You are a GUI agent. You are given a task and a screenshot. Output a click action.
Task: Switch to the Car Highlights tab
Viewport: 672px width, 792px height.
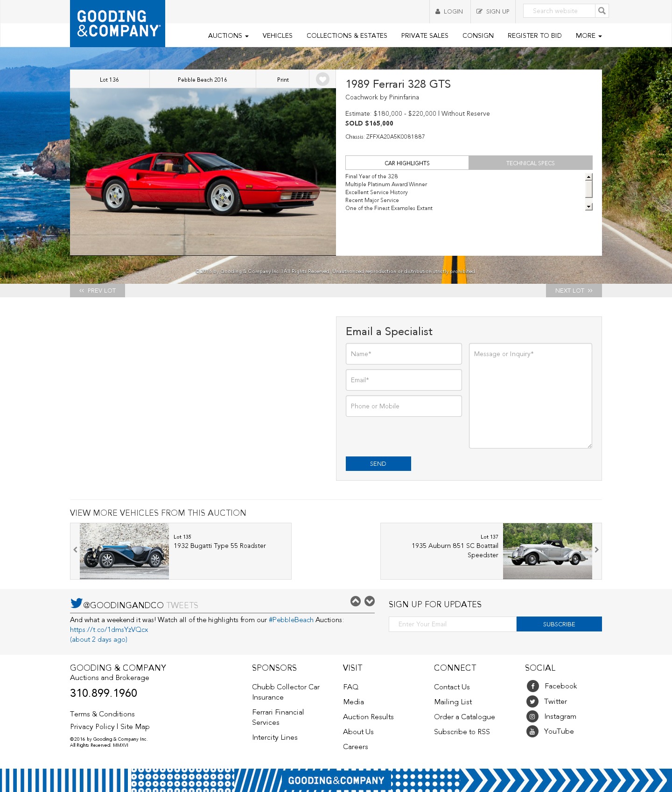(407, 163)
